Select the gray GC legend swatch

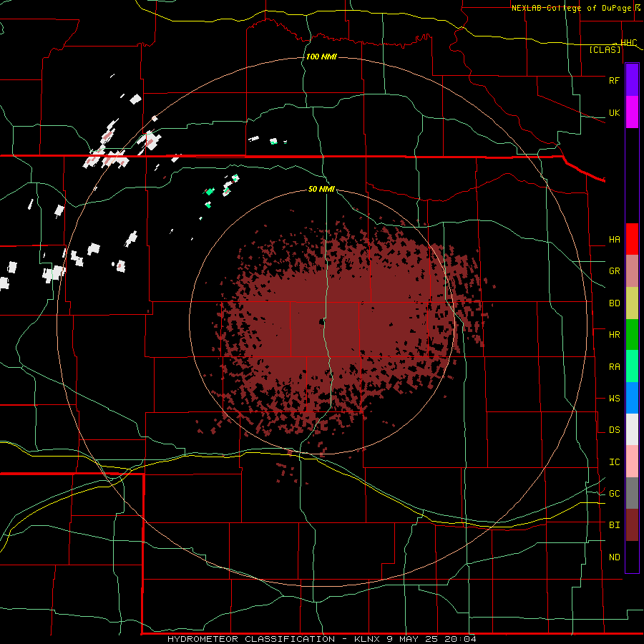[632, 493]
